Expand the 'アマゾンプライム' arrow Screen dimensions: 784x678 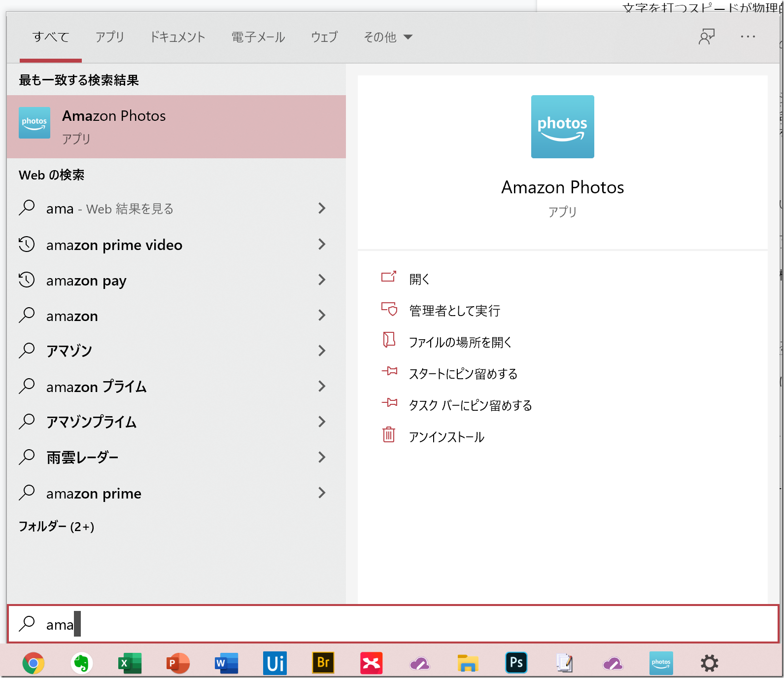tap(322, 422)
